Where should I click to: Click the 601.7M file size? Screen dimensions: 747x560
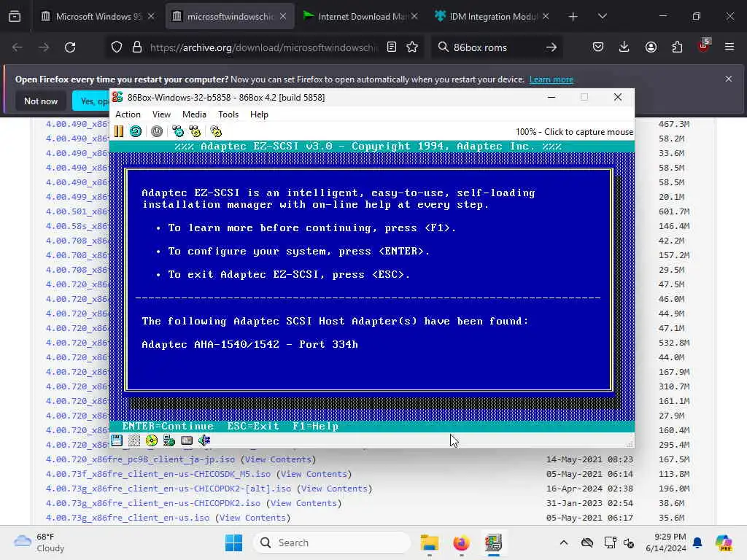673,211
